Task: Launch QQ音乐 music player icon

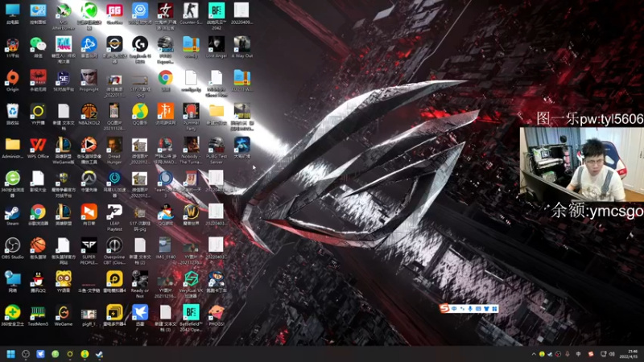Action: (140, 114)
